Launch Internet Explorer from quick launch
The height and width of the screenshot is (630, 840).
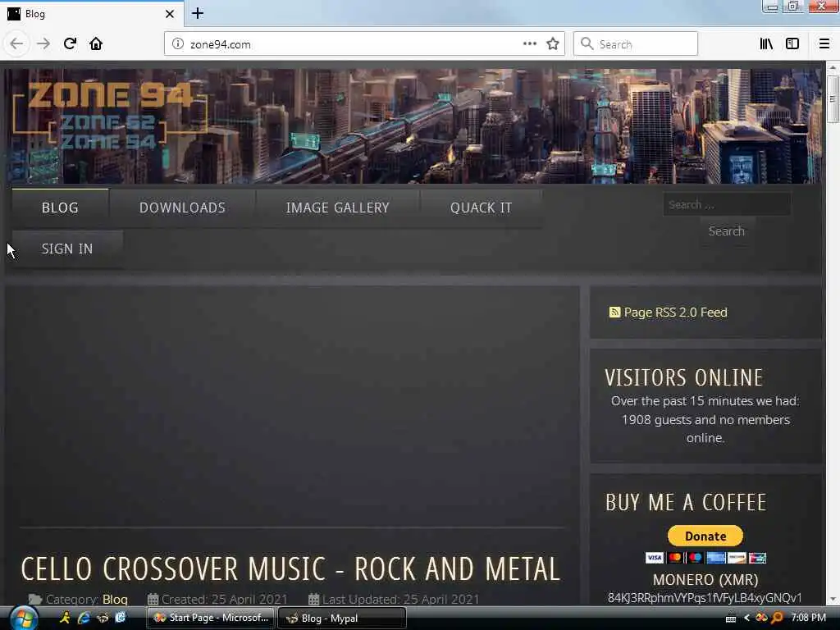pos(84,619)
